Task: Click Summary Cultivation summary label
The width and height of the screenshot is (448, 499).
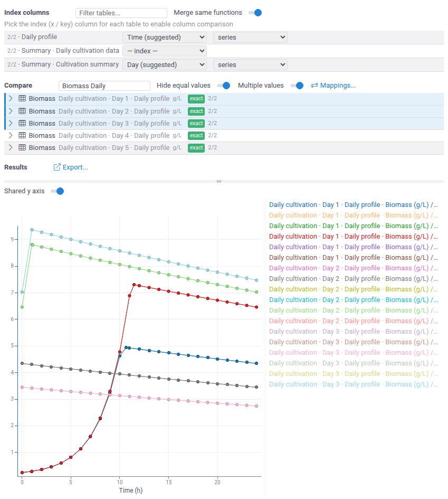Action: point(63,64)
